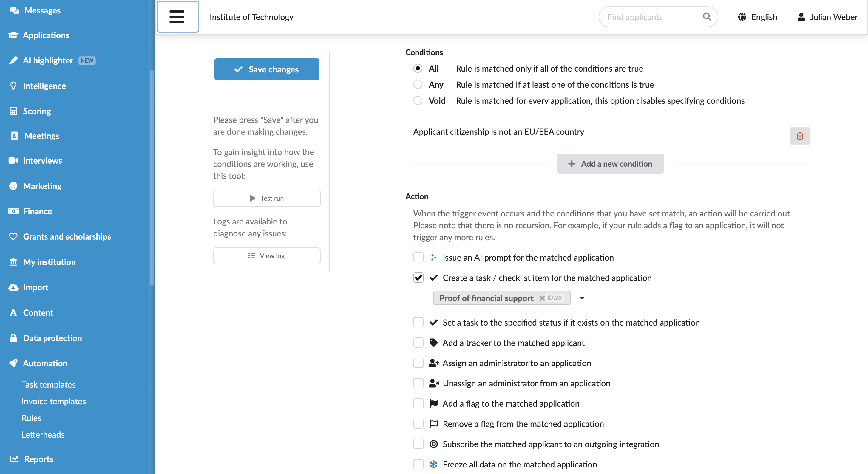Click the AI highlighter marker icon
The width and height of the screenshot is (868, 474).
[13, 60]
